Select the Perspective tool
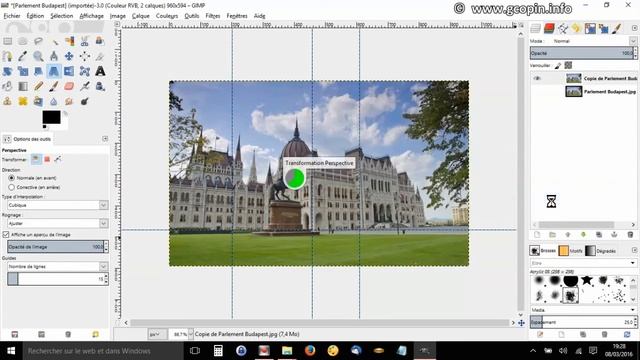This screenshot has height=360, width=640. [x=54, y=71]
